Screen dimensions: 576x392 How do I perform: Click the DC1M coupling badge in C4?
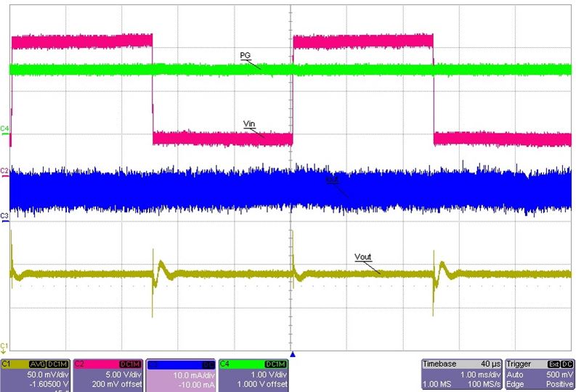(x=275, y=364)
